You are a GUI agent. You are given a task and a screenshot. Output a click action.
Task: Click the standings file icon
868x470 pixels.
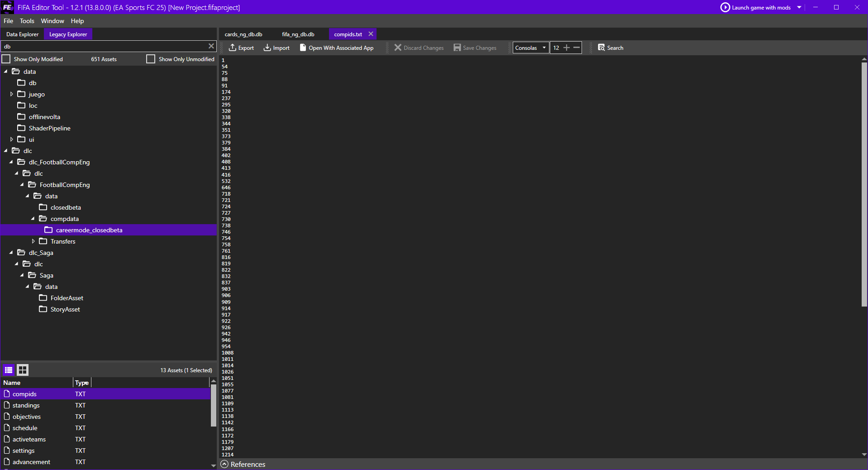pos(7,405)
